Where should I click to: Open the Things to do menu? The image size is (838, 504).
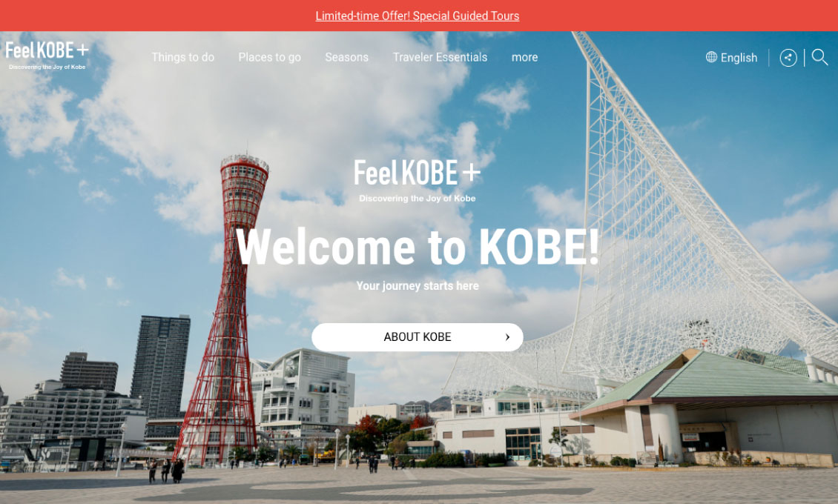tap(182, 57)
